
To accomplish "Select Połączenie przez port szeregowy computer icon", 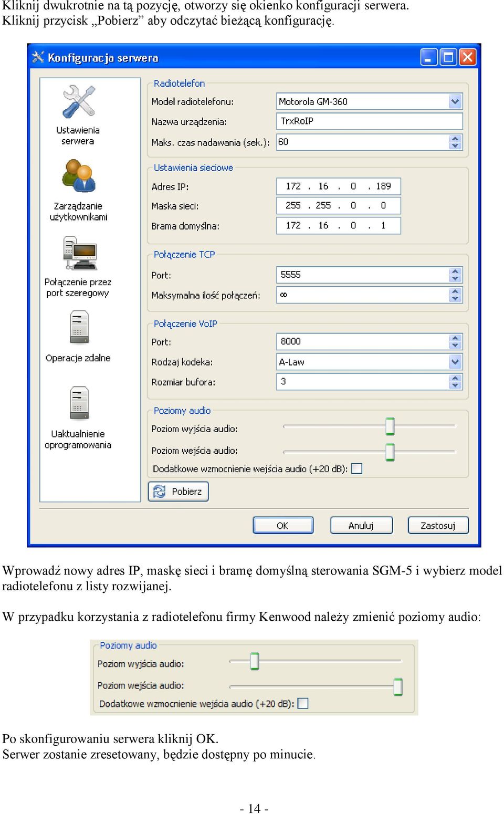I will 79,253.
